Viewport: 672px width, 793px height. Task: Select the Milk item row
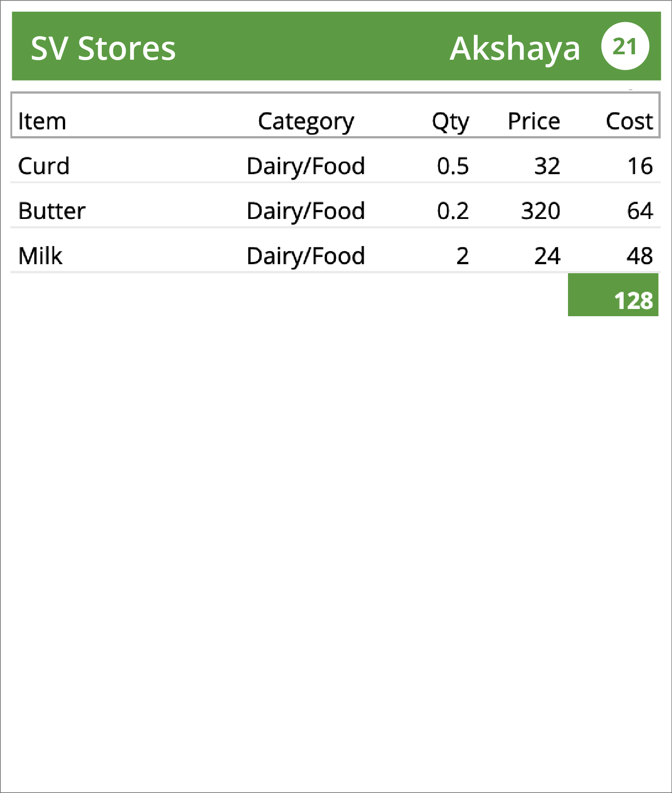336,256
